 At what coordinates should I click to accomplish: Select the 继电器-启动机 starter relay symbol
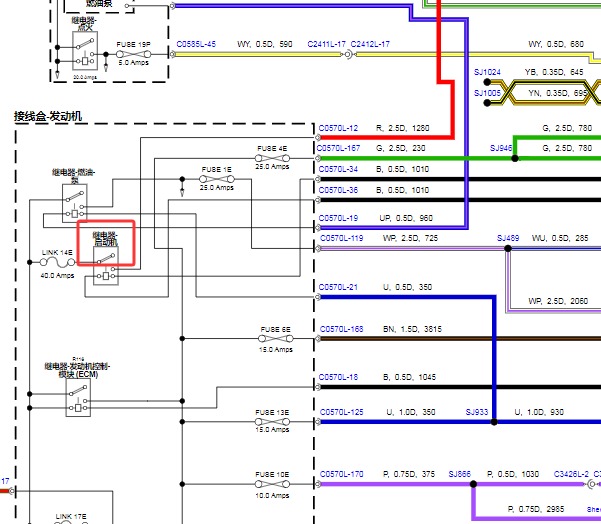106,266
